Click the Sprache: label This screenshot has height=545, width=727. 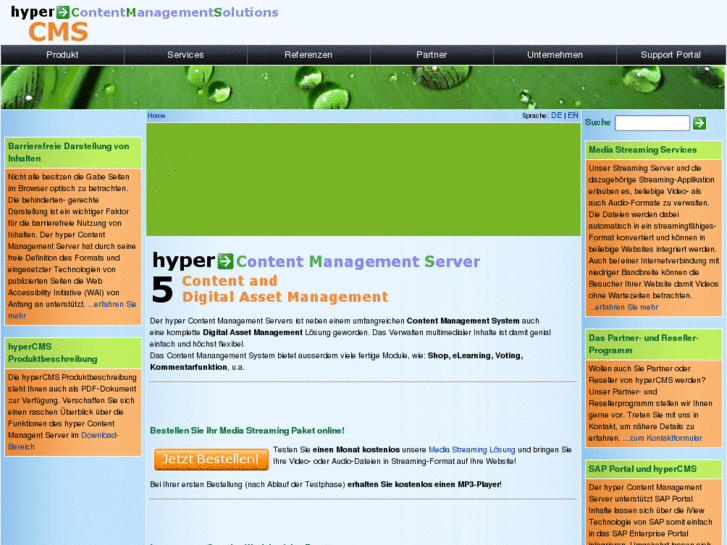pyautogui.click(x=535, y=115)
